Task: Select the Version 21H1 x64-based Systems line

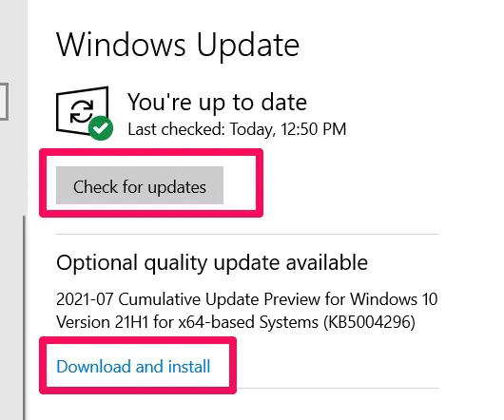Action: (236, 322)
